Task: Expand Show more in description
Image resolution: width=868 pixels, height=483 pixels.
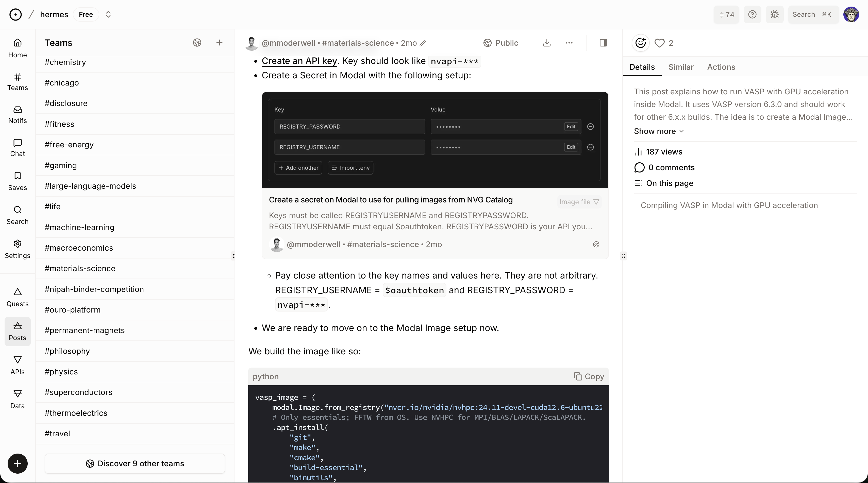Action: (x=659, y=131)
